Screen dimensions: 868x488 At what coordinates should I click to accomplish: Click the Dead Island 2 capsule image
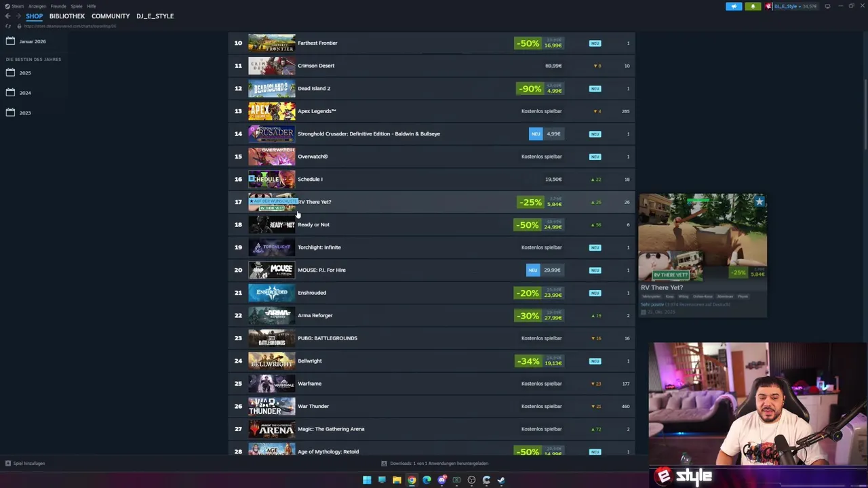pos(272,88)
